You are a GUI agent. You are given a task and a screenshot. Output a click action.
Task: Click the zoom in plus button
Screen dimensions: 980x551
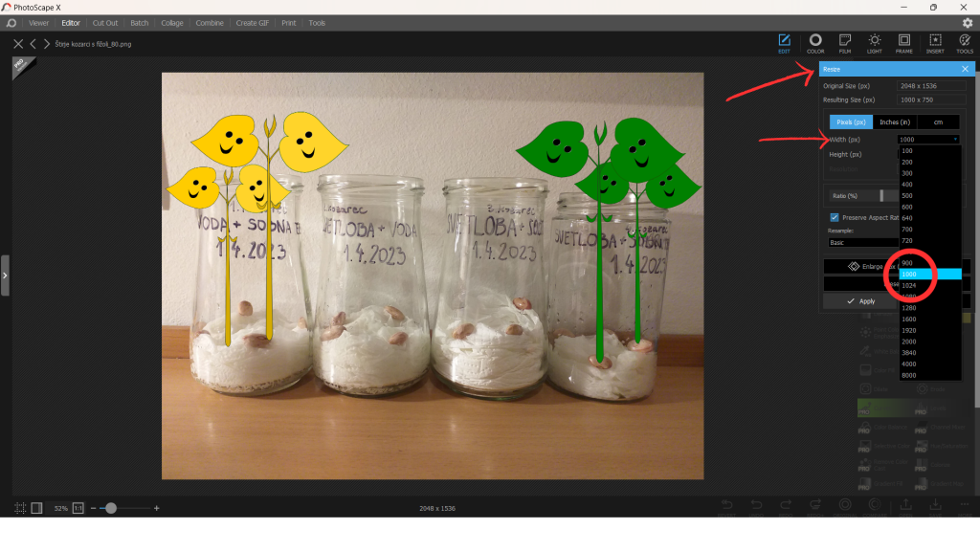pyautogui.click(x=156, y=509)
